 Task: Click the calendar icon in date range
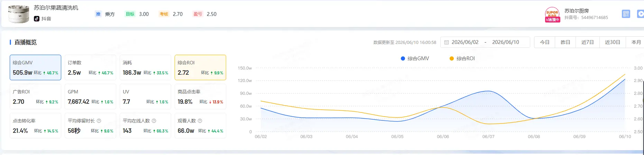coord(446,42)
